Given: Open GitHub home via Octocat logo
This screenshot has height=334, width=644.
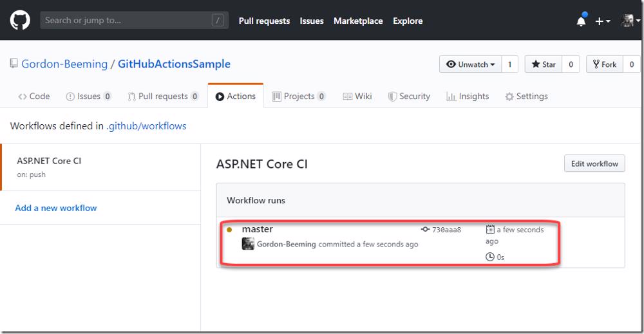Looking at the screenshot, I should coord(20,20).
